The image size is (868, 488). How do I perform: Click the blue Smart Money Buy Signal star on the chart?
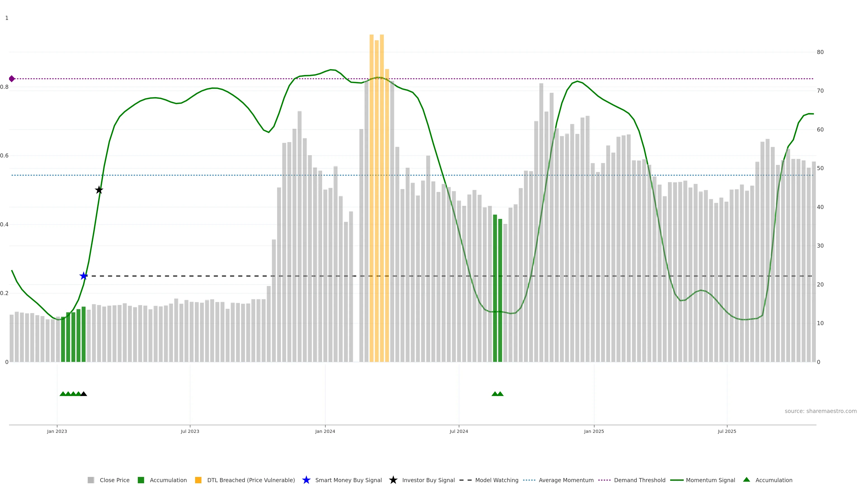(84, 276)
